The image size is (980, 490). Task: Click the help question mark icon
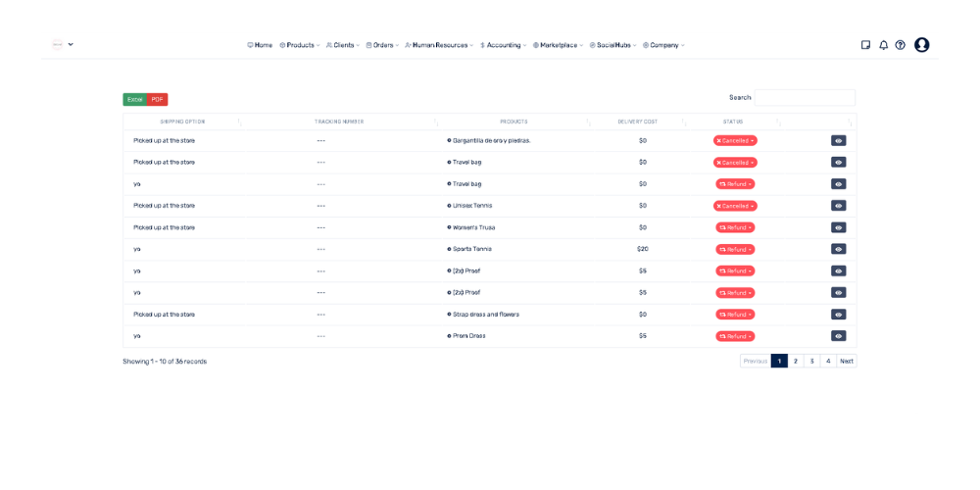pos(900,45)
